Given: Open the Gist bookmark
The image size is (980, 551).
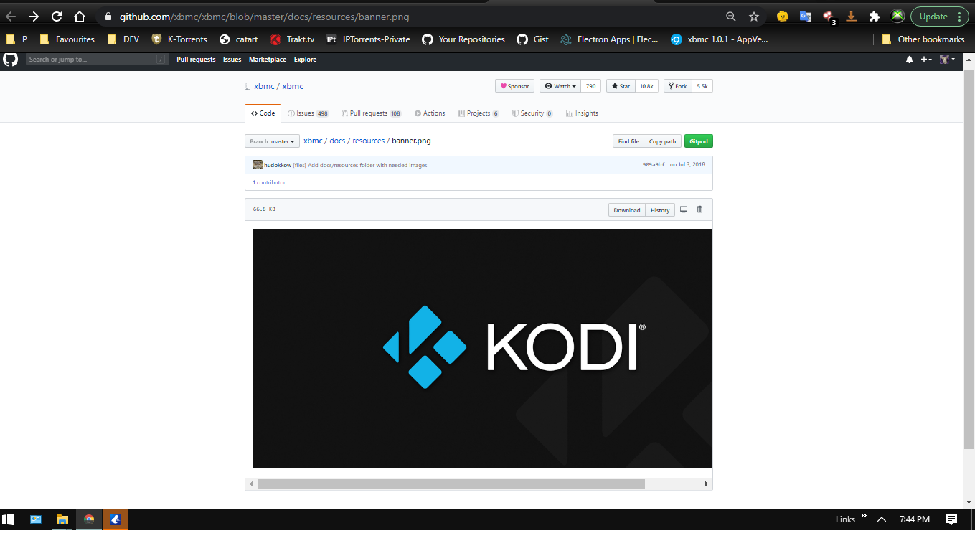Looking at the screenshot, I should click(x=532, y=39).
